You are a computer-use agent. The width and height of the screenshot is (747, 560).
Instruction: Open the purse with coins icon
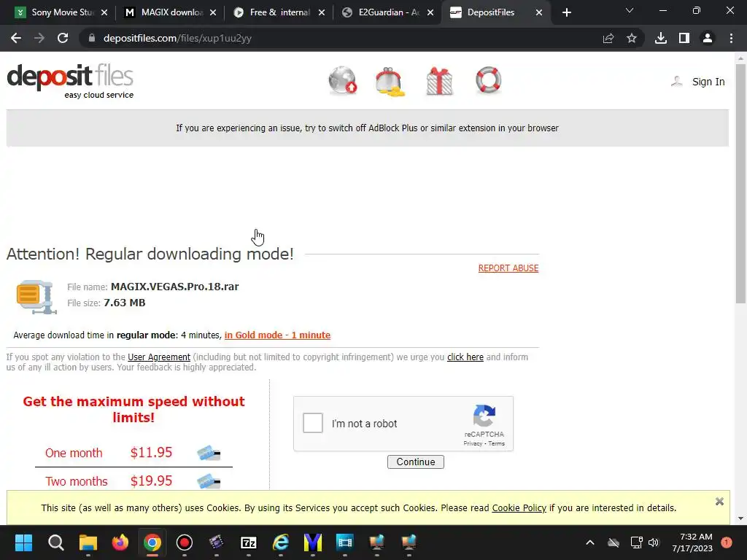pyautogui.click(x=390, y=82)
